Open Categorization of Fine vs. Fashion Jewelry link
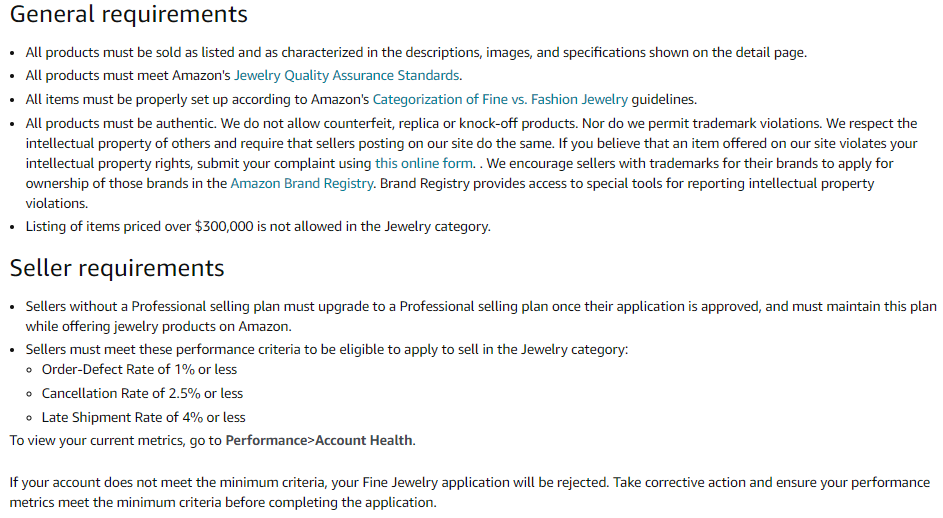Viewport: 943px width, 518px height. click(x=500, y=100)
